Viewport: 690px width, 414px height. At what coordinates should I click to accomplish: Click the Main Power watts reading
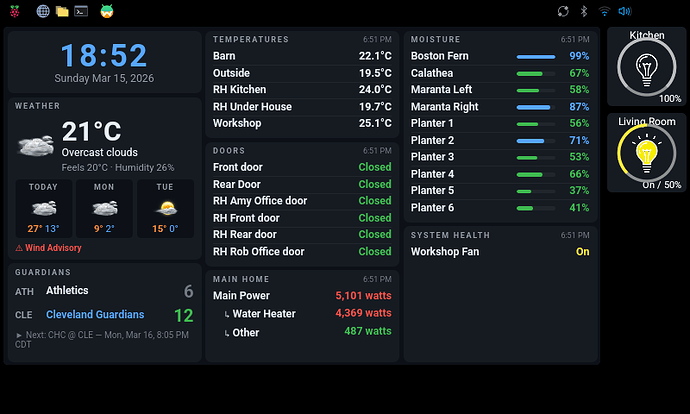[363, 296]
